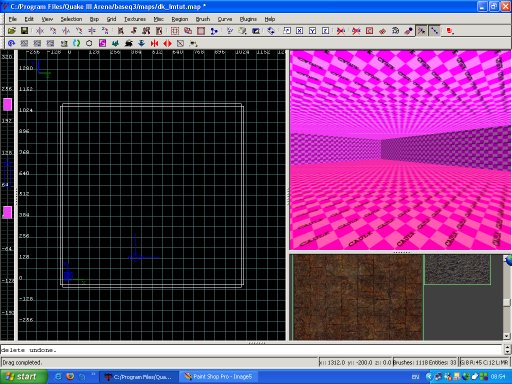Open the Edit menu

pos(29,19)
